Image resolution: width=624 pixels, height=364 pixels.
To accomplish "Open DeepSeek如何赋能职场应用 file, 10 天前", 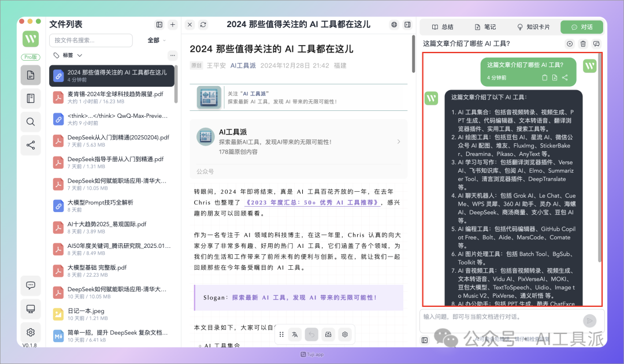I will (112, 292).
